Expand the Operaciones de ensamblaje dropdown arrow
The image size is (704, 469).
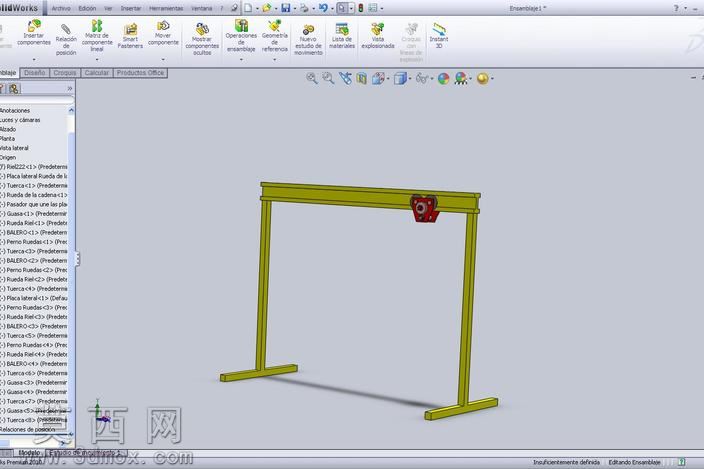click(x=241, y=59)
